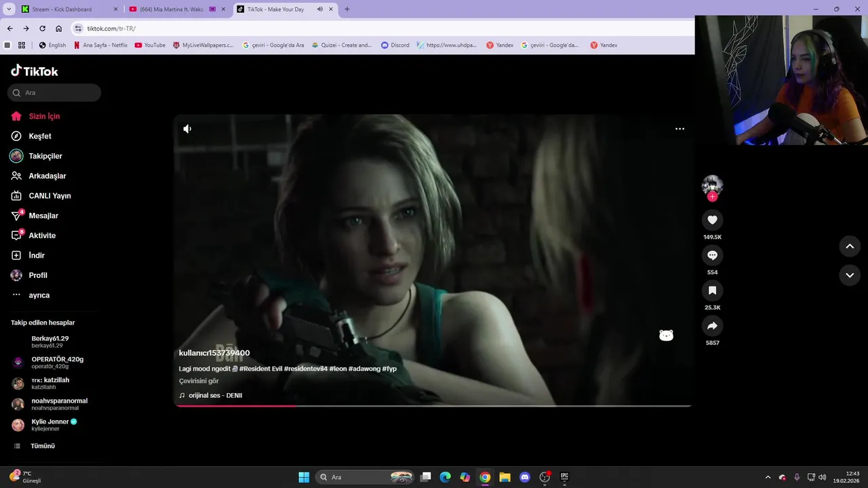Reload the TikTok page
The height and width of the screenshot is (488, 868).
(42, 28)
